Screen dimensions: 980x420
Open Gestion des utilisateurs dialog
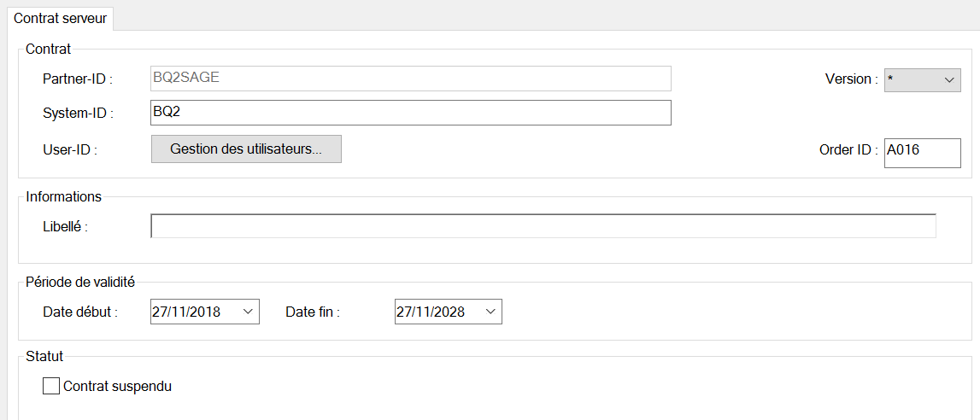(246, 149)
